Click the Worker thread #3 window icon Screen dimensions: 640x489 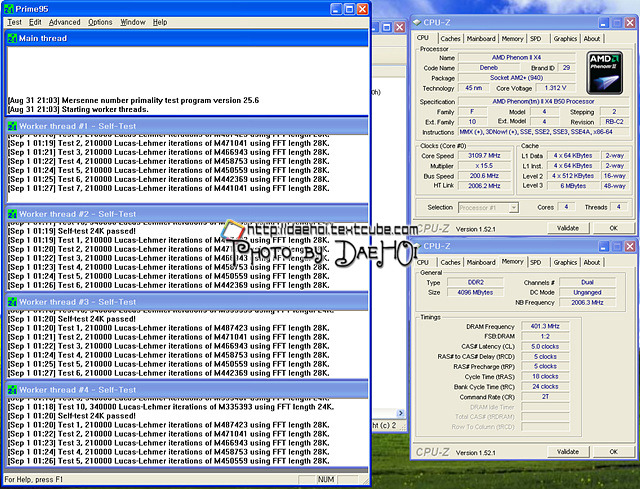12,302
